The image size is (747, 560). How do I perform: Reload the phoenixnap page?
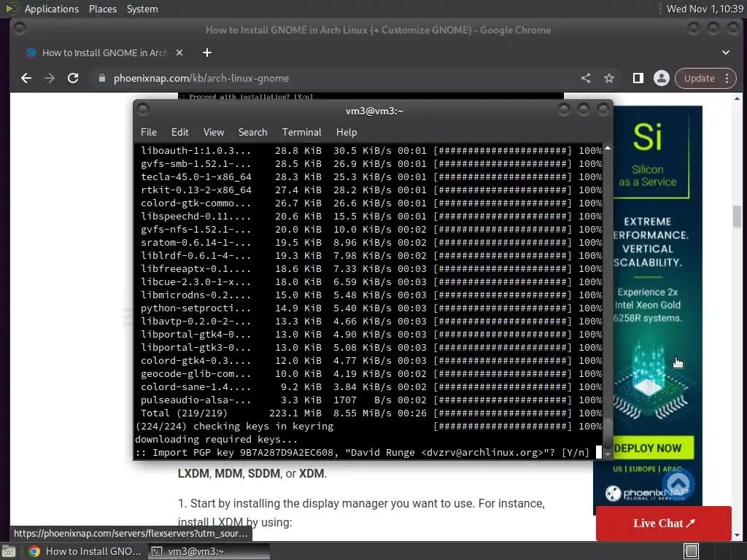73,78
